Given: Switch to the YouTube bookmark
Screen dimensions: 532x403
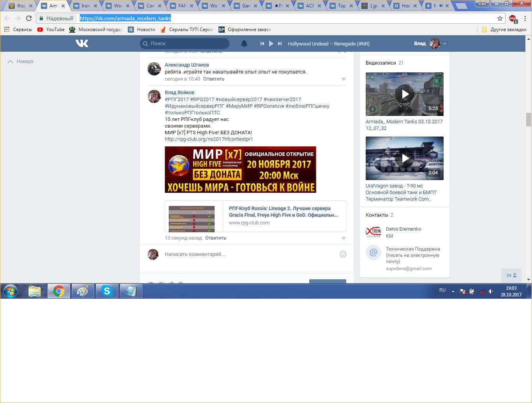Looking at the screenshot, I should [x=51, y=30].
